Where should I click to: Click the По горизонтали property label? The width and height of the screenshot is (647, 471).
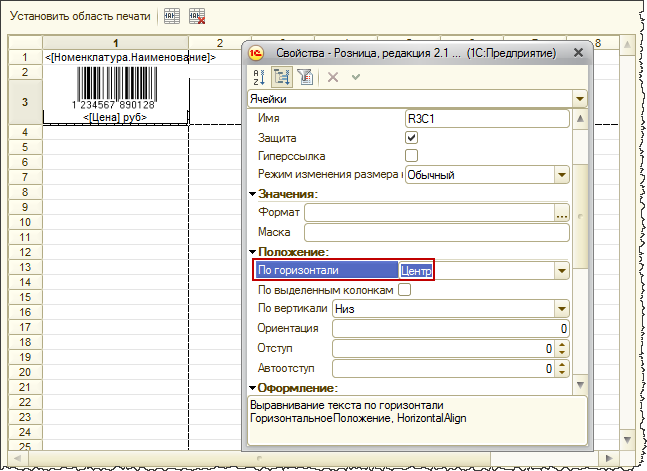pyautogui.click(x=298, y=270)
